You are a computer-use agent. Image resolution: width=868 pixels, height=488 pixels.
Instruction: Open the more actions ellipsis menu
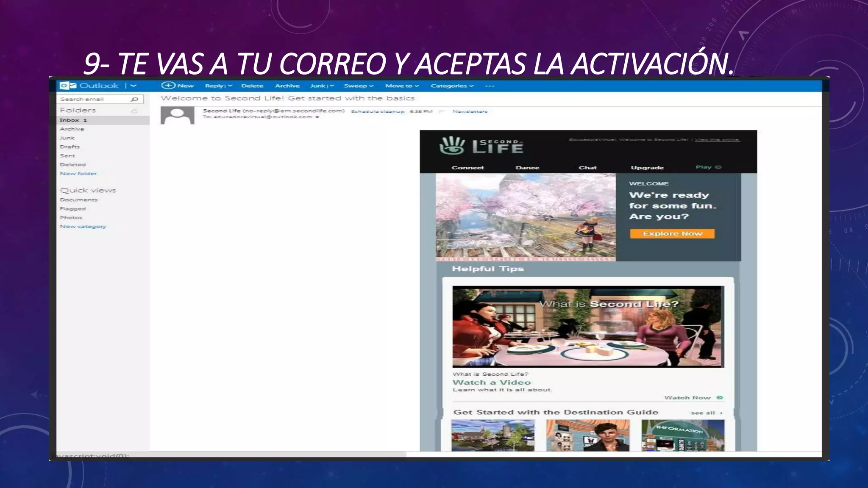click(490, 86)
